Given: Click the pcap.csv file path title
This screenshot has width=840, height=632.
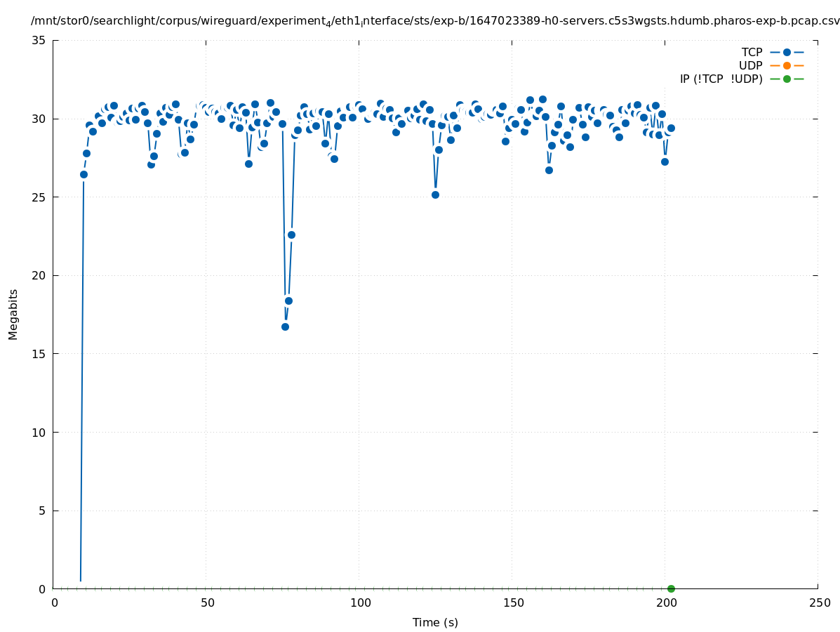Looking at the screenshot, I should coord(435,21).
